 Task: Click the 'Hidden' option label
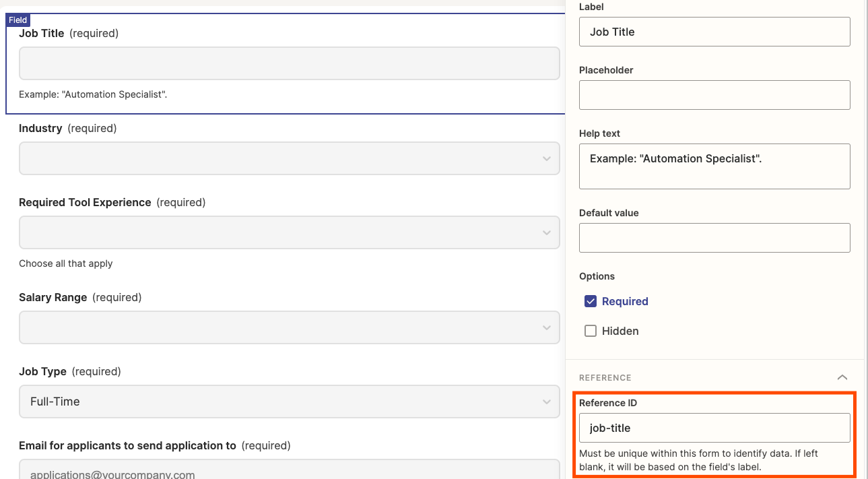tap(620, 331)
